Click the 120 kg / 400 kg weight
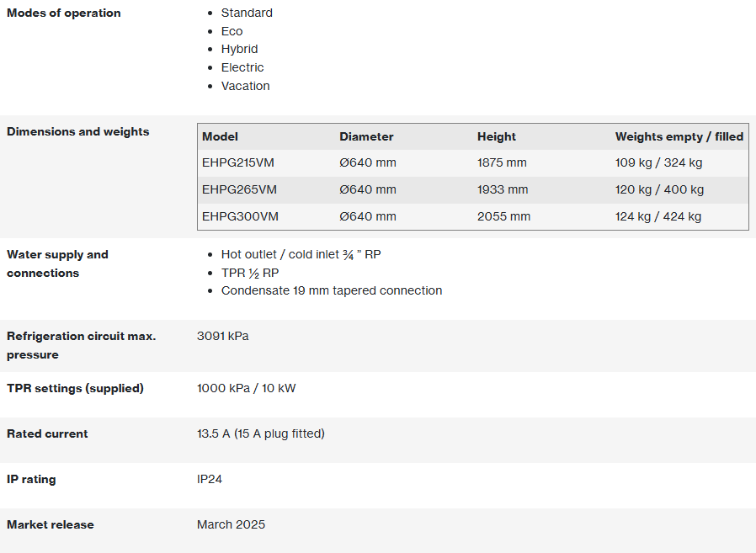Screen dimensions: 756x553 659,190
